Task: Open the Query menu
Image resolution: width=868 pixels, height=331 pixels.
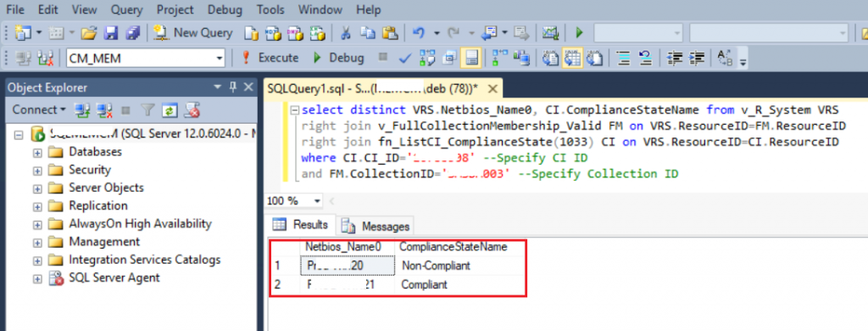Action: (x=127, y=9)
